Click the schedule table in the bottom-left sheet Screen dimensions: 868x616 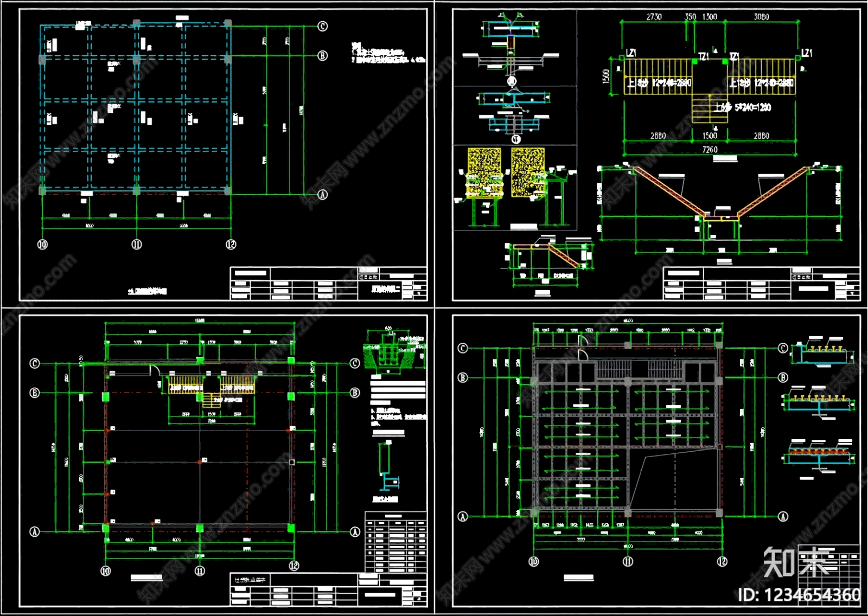pyautogui.click(x=395, y=542)
